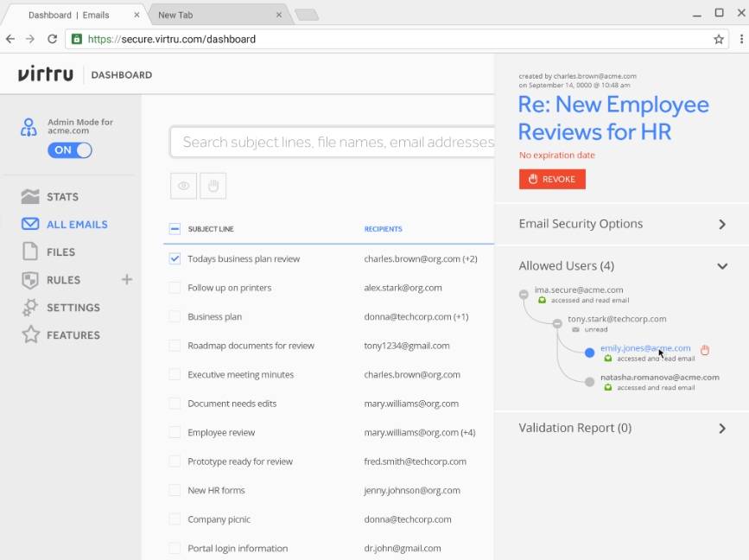Click the Settings gear icon
The width and height of the screenshot is (749, 560).
coord(30,308)
